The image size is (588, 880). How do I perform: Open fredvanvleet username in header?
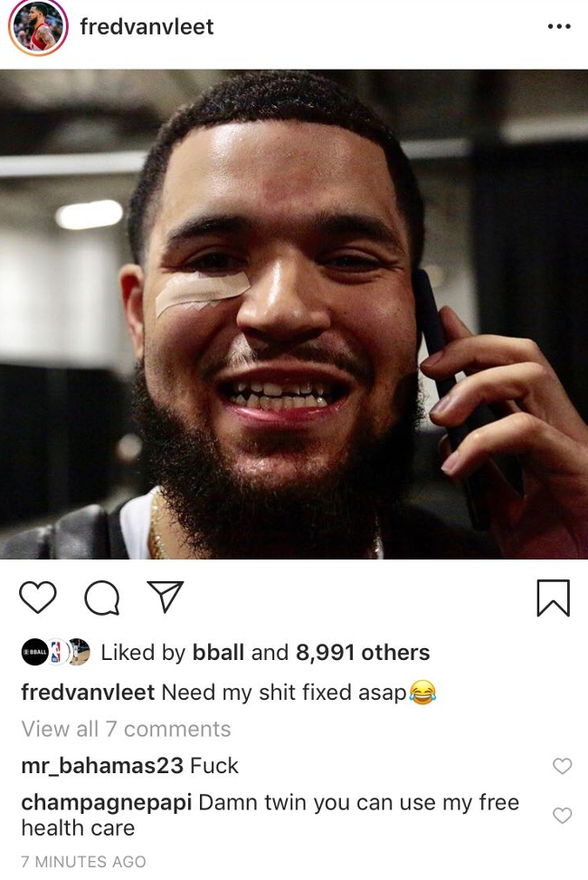(147, 27)
